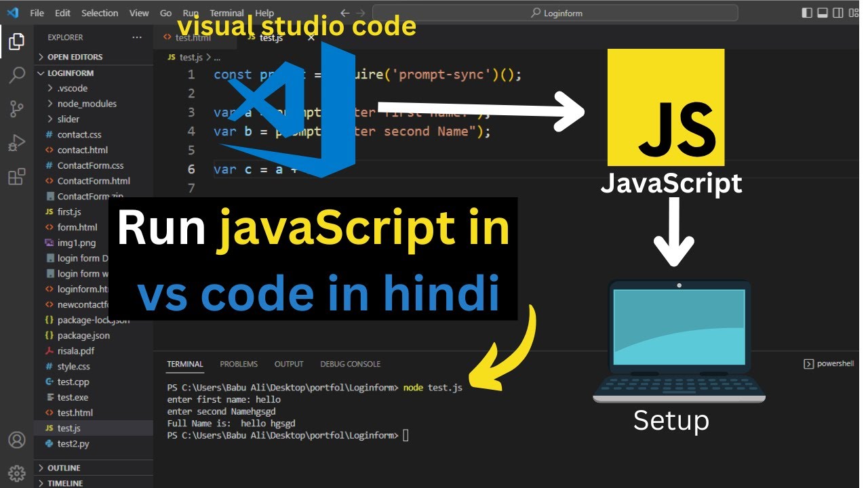Open the Edit menu
The height and width of the screenshot is (488, 868).
[62, 13]
